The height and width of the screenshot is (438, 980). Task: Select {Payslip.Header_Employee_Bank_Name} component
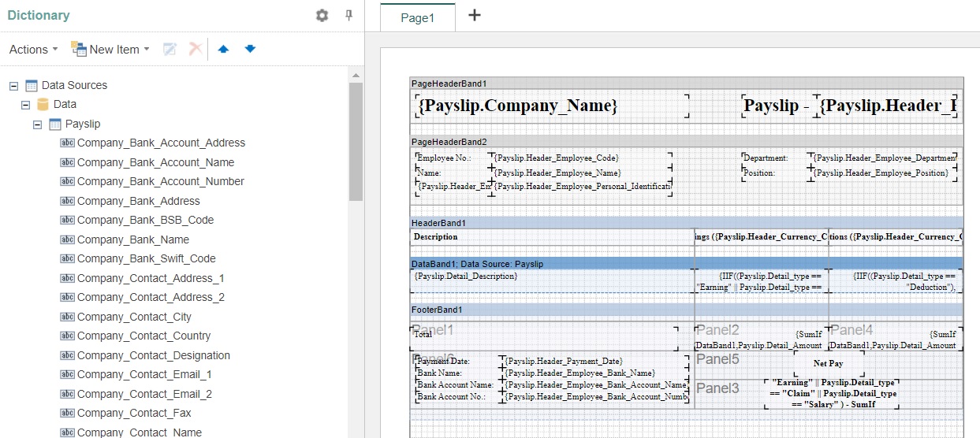point(596,373)
